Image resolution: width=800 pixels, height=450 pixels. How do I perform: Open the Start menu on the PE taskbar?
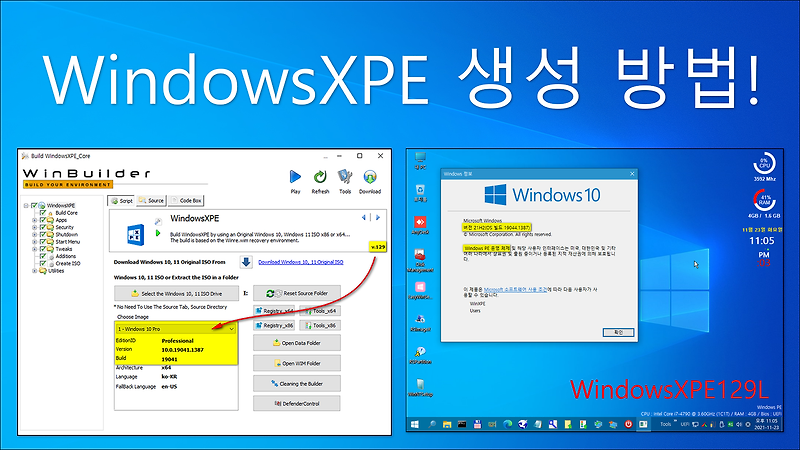(x=415, y=424)
